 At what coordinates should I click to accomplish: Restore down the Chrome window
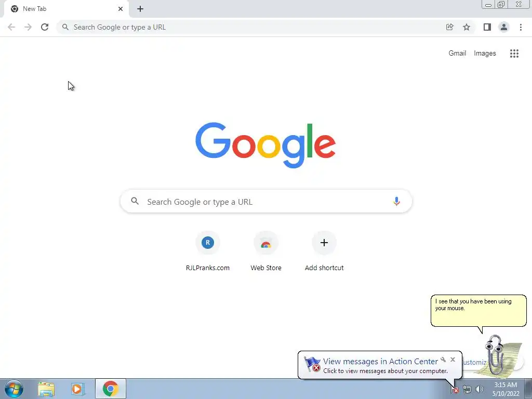(x=501, y=5)
